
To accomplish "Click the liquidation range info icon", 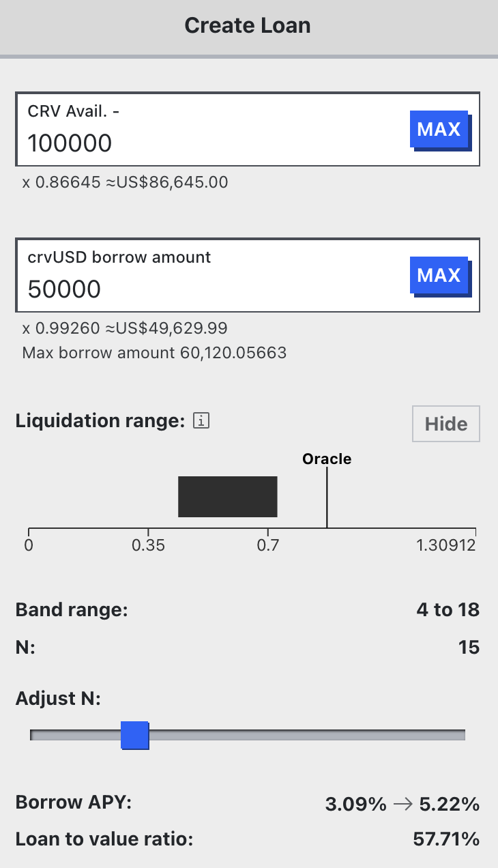I will click(201, 421).
